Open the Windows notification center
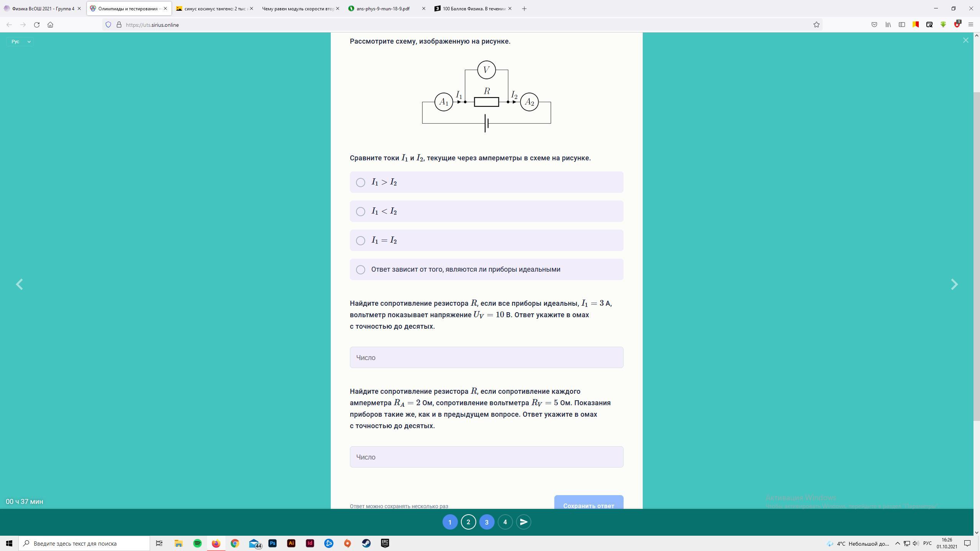 click(967, 543)
